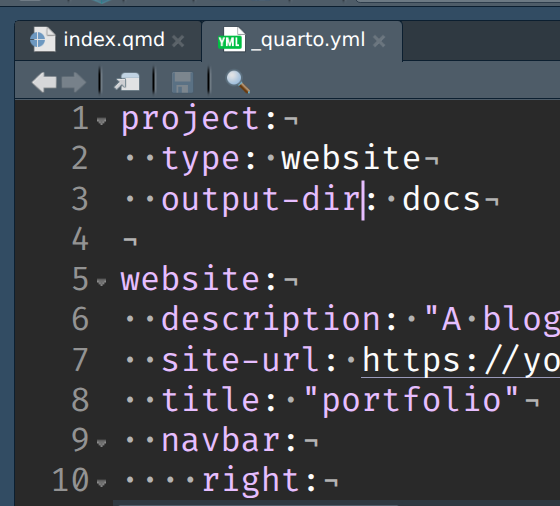Save the current _quarto.yml document

point(182,82)
